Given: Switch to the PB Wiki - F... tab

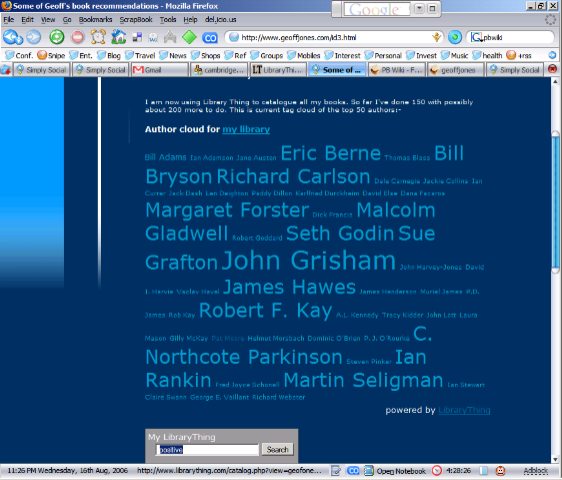Looking at the screenshot, I should click(397, 70).
